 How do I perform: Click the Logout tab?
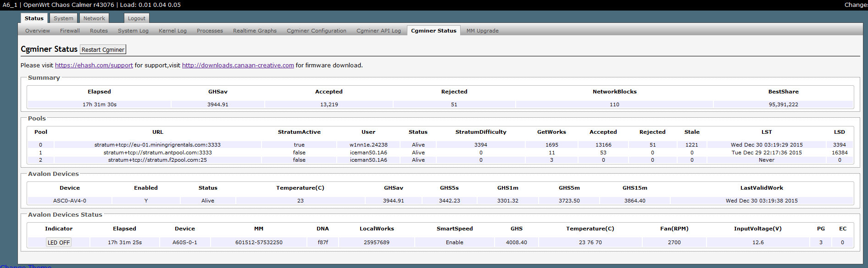[x=137, y=18]
